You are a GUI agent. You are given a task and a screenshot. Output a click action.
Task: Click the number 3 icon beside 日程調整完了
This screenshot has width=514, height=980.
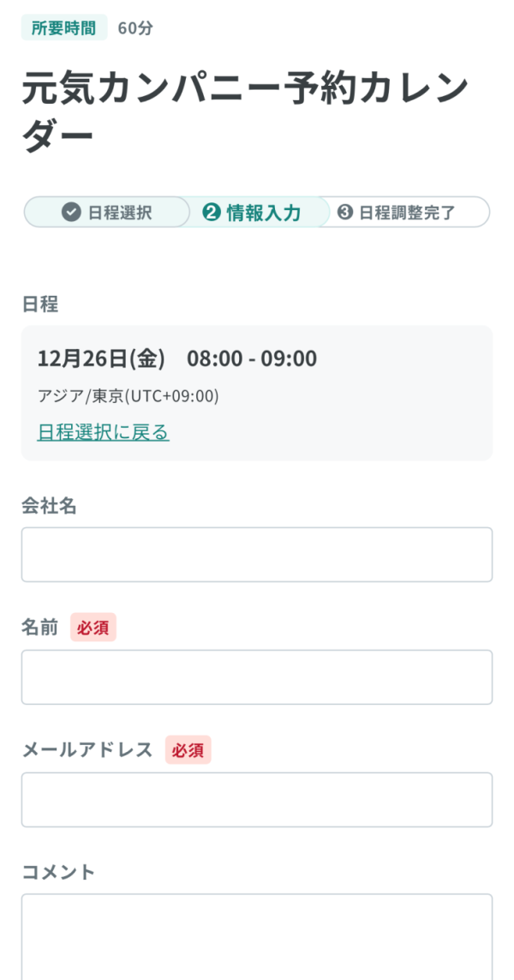coord(345,213)
